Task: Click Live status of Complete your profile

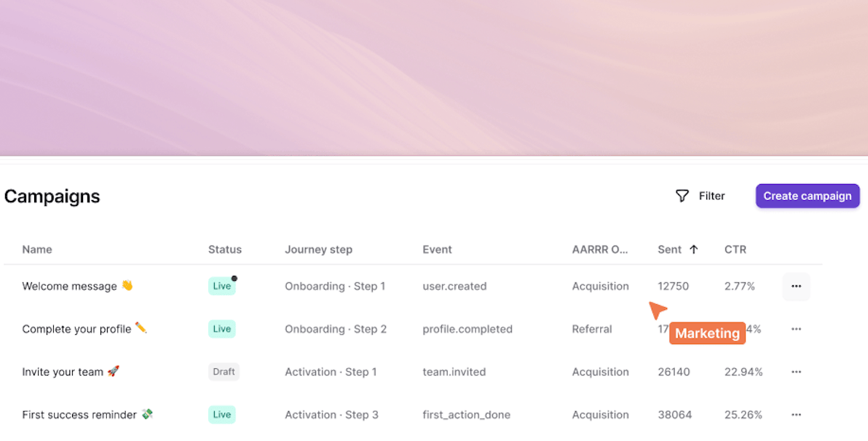Action: click(x=221, y=329)
